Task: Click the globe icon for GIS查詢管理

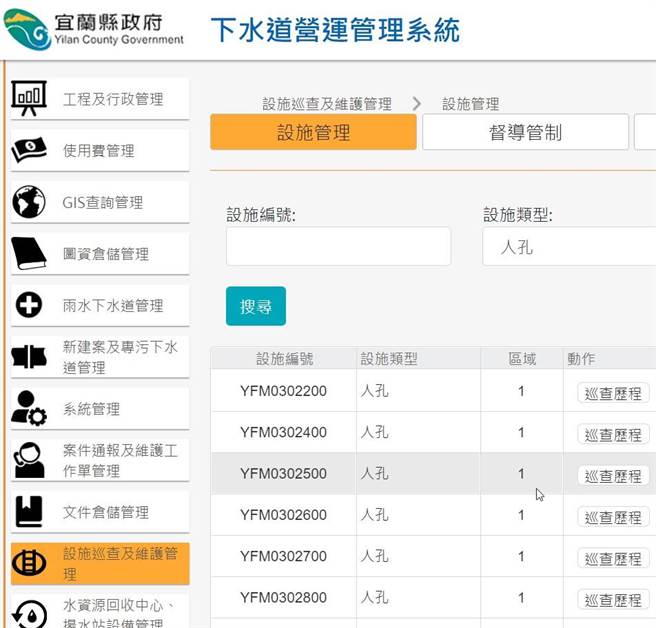Action: (x=28, y=202)
